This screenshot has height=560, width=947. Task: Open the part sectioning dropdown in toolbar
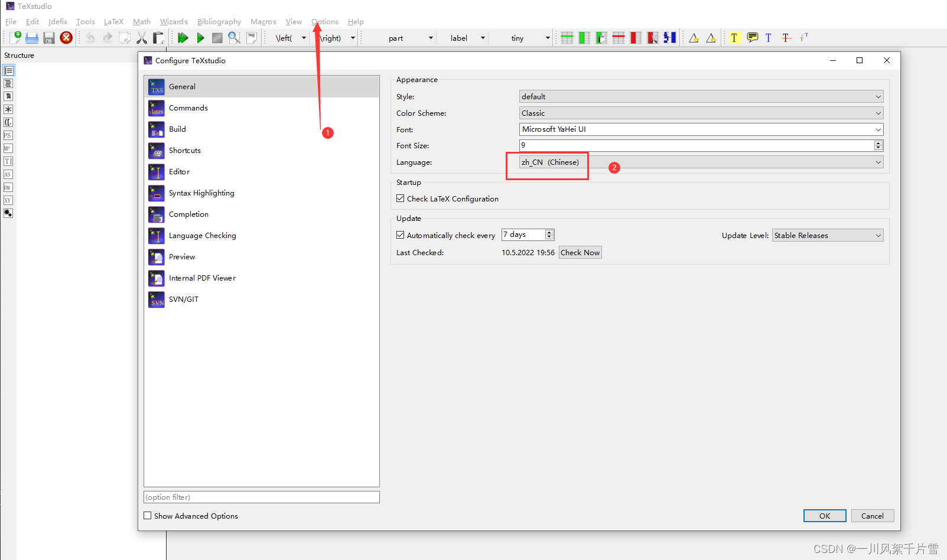[x=399, y=38]
